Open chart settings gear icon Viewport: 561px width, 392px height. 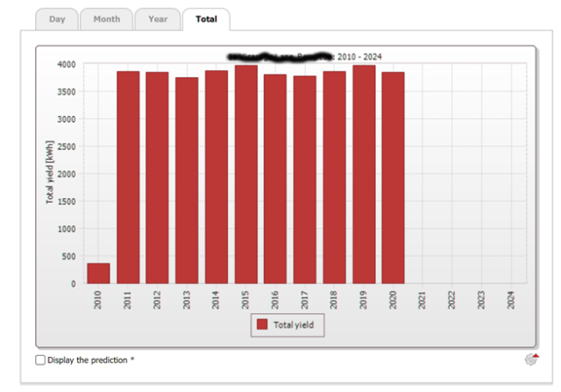531,360
